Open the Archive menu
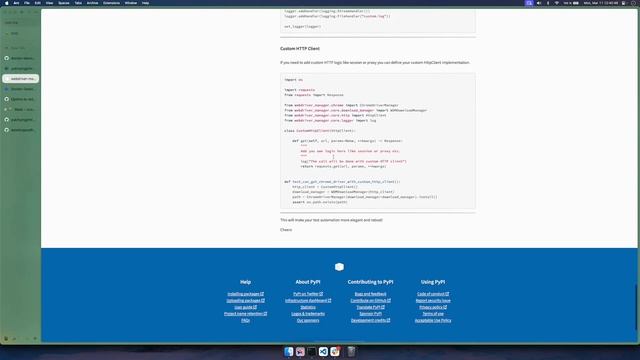 pos(92,3)
